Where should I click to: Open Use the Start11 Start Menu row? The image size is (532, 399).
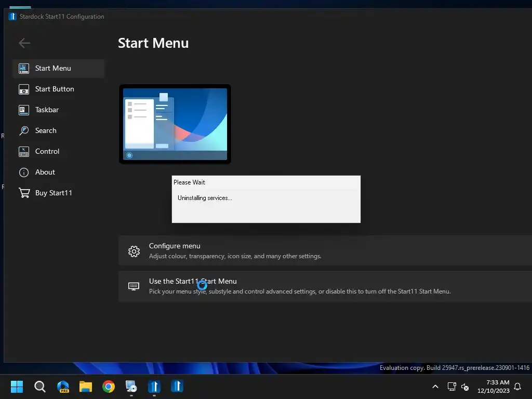325,286
